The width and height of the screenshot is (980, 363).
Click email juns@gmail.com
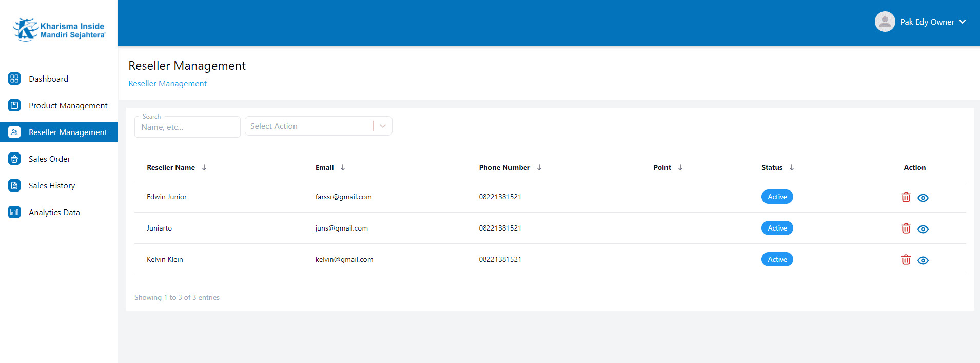(x=341, y=228)
